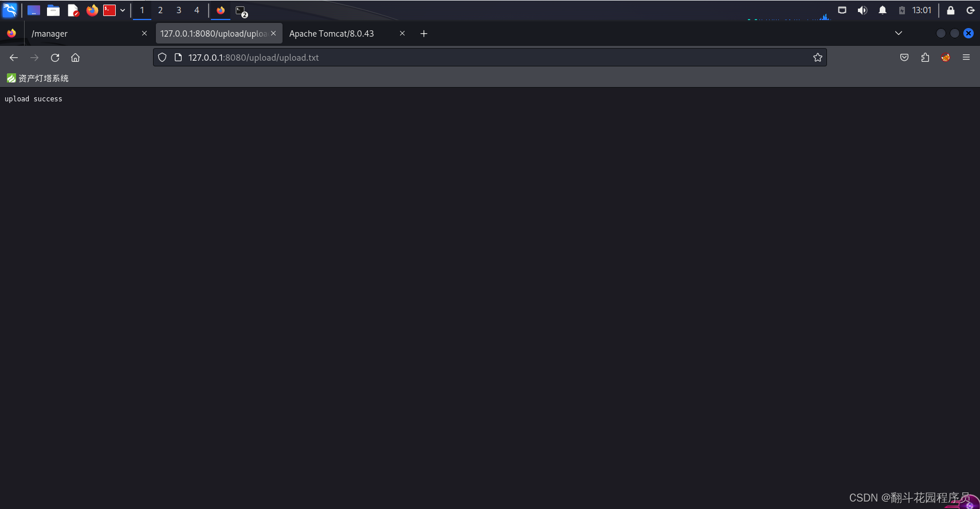Go forward one page

tap(34, 57)
